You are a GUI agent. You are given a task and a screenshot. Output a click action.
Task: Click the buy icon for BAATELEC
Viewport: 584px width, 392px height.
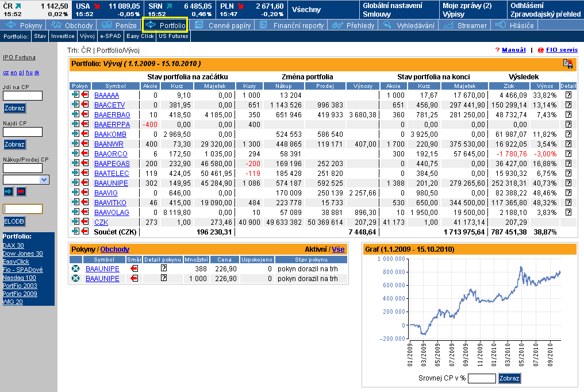pyautogui.click(x=76, y=173)
